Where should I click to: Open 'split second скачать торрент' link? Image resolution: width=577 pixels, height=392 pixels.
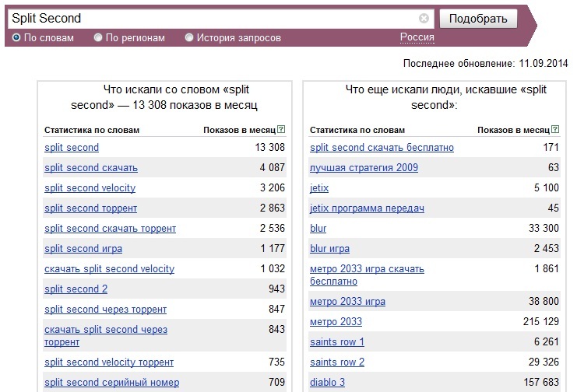[x=110, y=229]
